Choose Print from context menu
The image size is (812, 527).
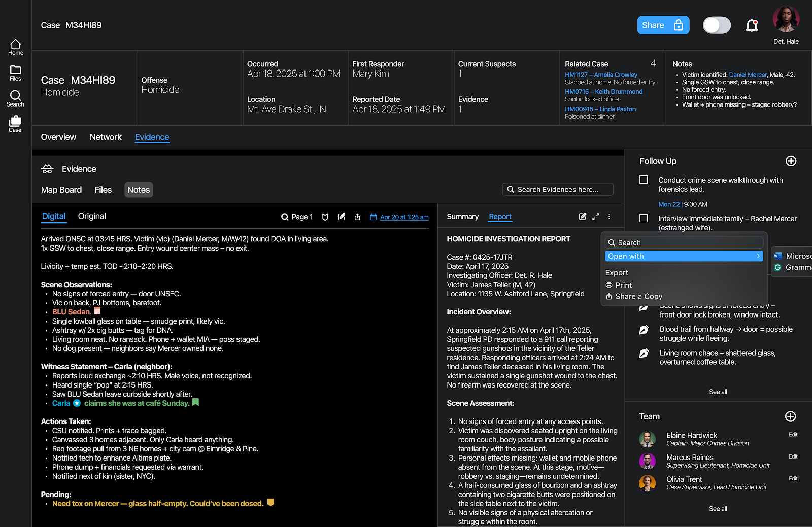[619, 285]
